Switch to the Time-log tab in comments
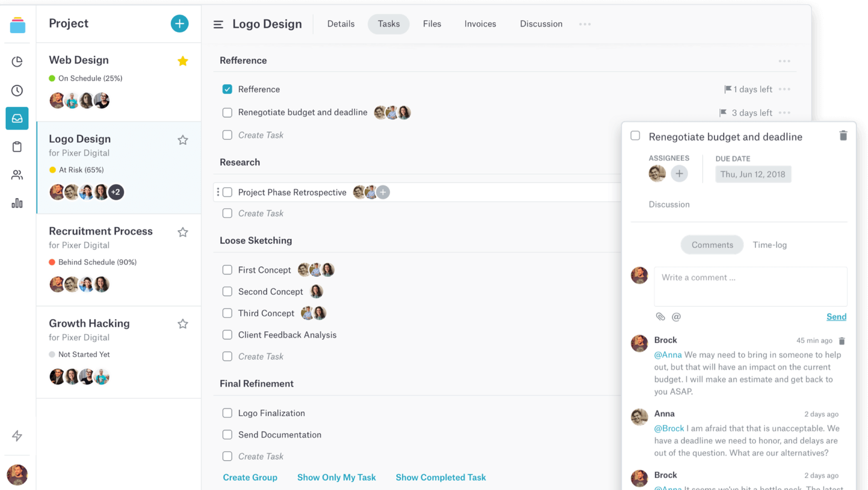 click(770, 245)
